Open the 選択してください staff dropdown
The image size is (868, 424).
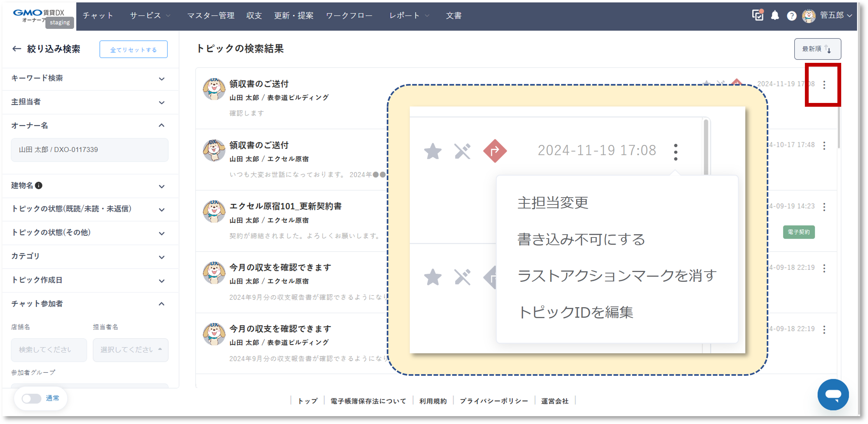pos(130,349)
